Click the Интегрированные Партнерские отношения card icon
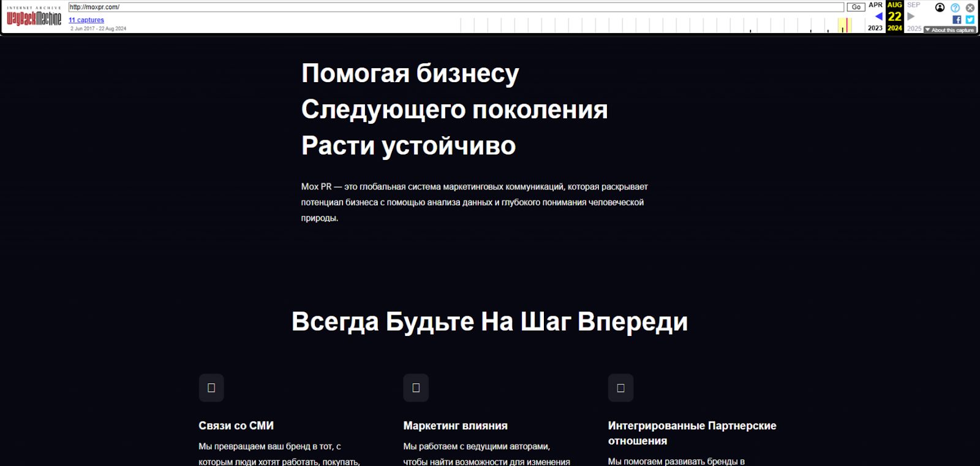980x466 pixels. click(620, 388)
